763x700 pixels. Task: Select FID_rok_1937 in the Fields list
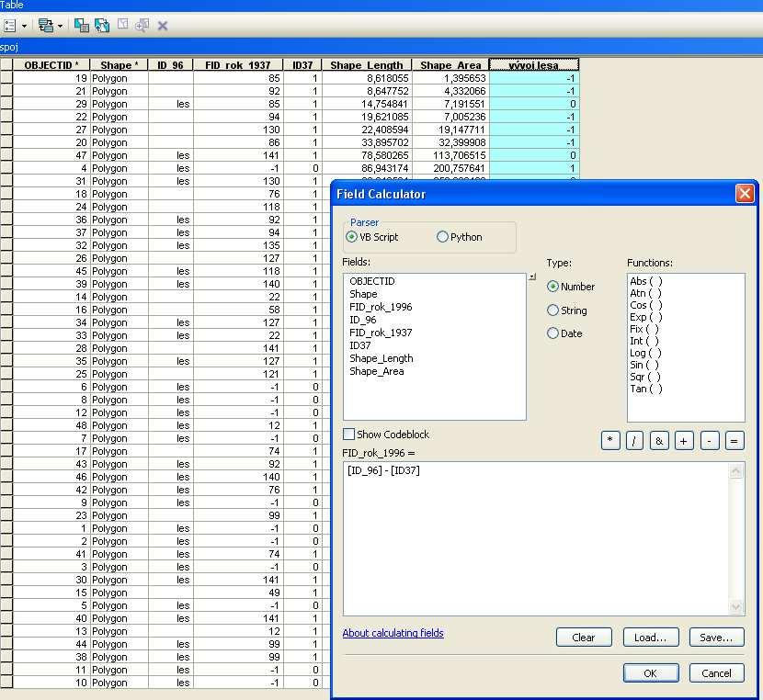point(381,333)
